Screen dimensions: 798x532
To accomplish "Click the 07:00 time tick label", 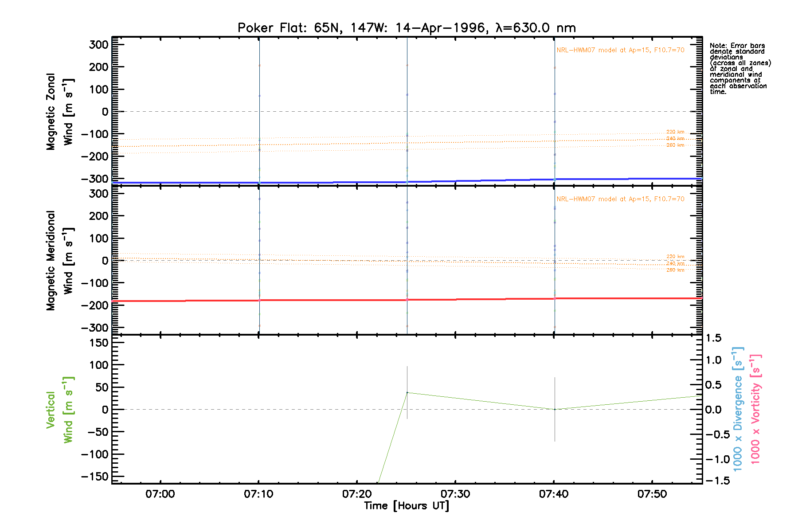I will (x=160, y=494).
